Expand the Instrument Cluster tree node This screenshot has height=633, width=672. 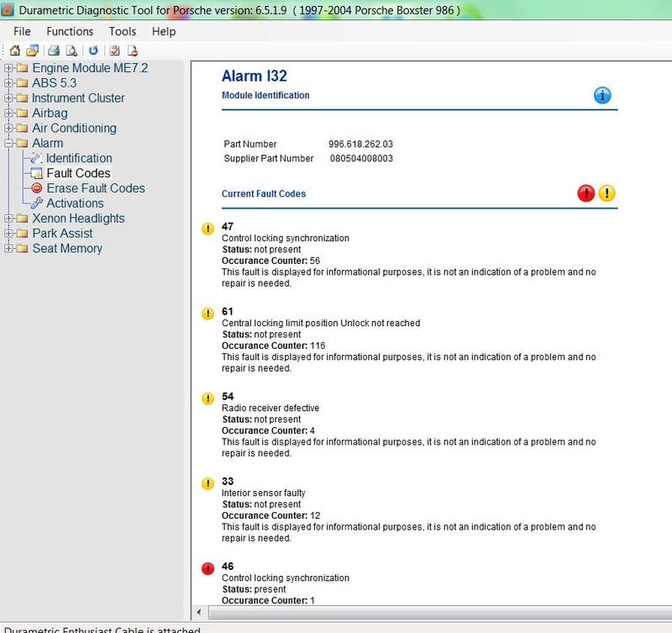(8, 98)
